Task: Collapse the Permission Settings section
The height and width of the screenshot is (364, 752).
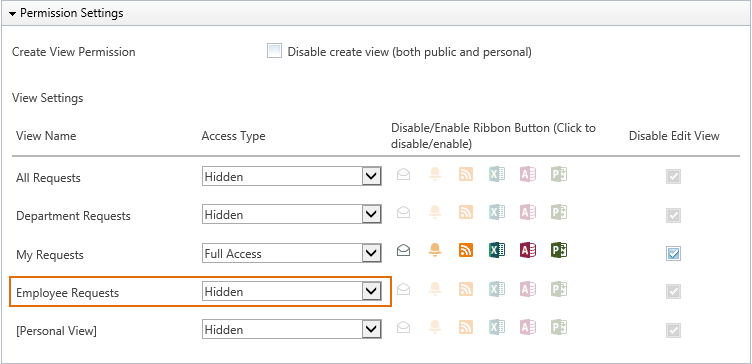Action: (x=12, y=13)
